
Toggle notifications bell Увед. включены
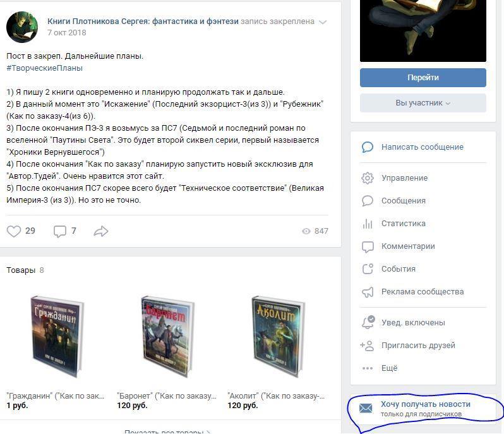pos(367,322)
